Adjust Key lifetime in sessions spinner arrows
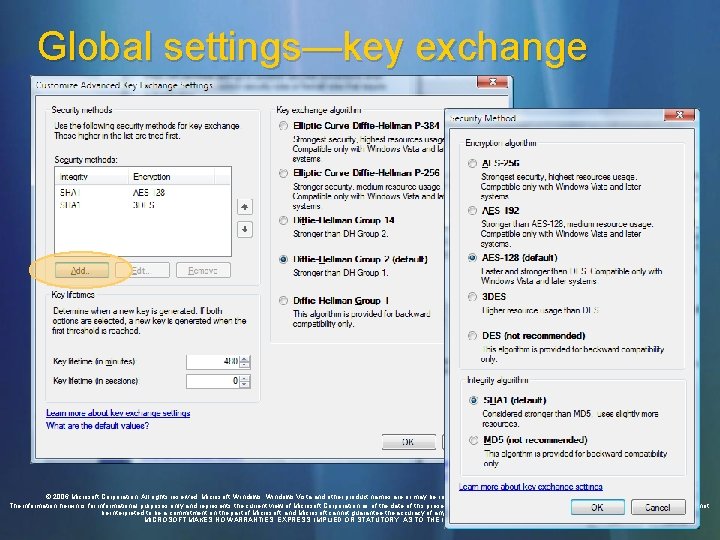Image resolution: width=720 pixels, height=540 pixels. tap(245, 381)
